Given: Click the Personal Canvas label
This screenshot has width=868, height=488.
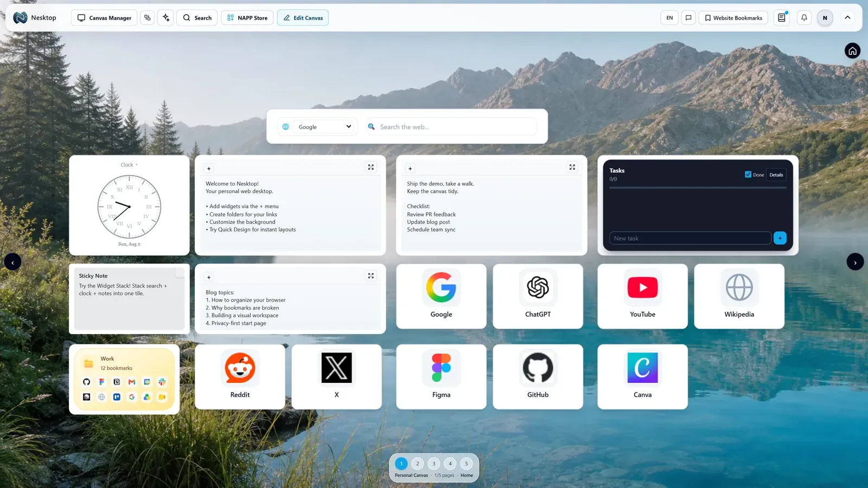Looking at the screenshot, I should click(411, 476).
